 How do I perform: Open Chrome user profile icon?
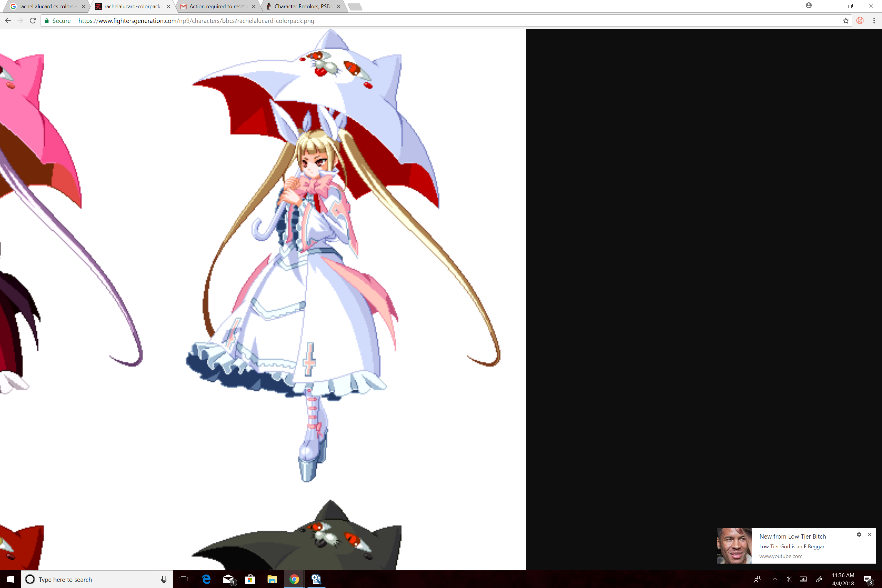click(808, 6)
